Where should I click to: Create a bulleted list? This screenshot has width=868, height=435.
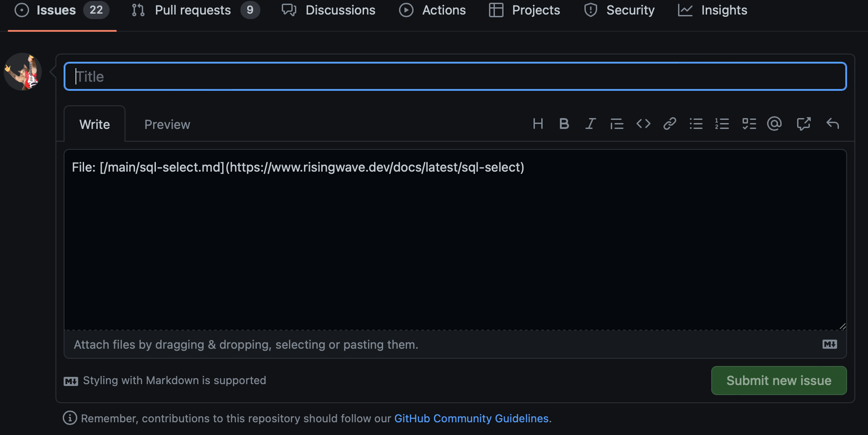tap(696, 124)
